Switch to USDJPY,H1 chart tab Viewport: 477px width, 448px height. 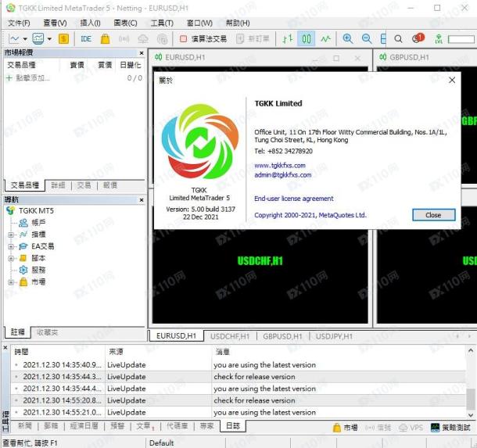(334, 336)
